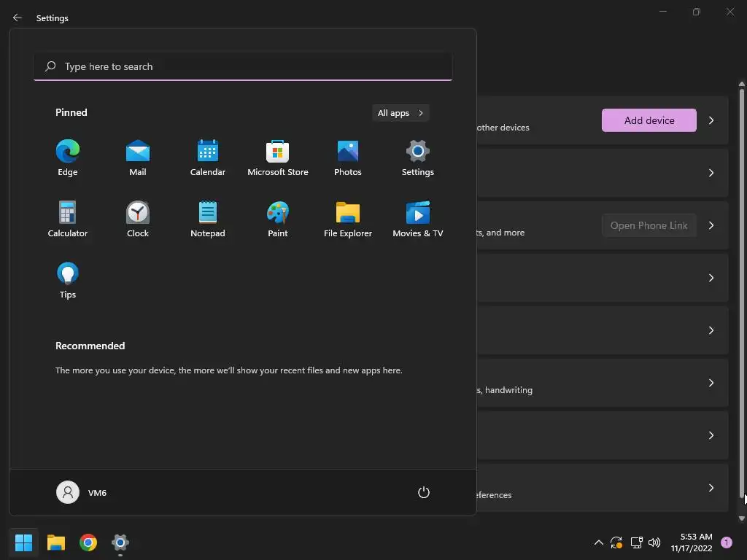Expand the other devices row chevron
747x560 pixels.
click(711, 120)
